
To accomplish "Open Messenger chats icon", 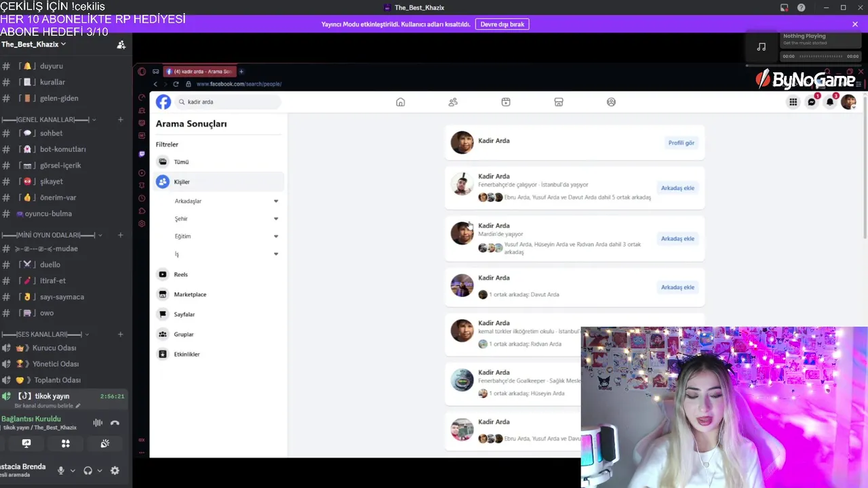I will pos(812,102).
